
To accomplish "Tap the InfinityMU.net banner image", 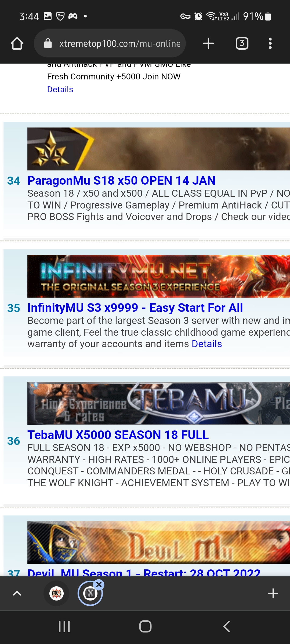I will click(x=159, y=276).
